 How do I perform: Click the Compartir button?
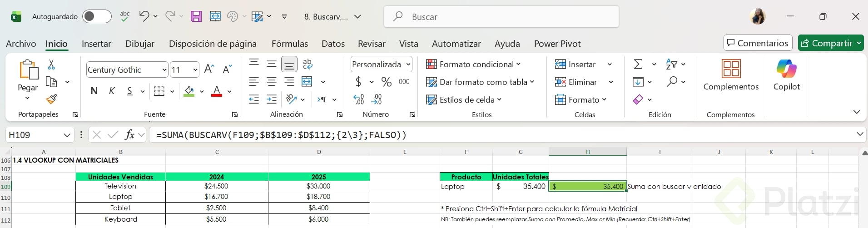click(830, 43)
